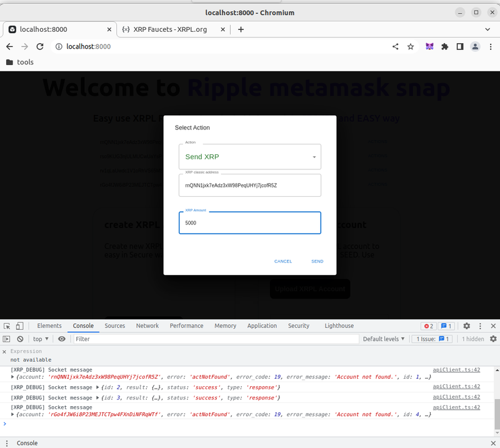The height and width of the screenshot is (448, 500).
Task: Create a live expression with the eye icon
Action: [x=61, y=339]
